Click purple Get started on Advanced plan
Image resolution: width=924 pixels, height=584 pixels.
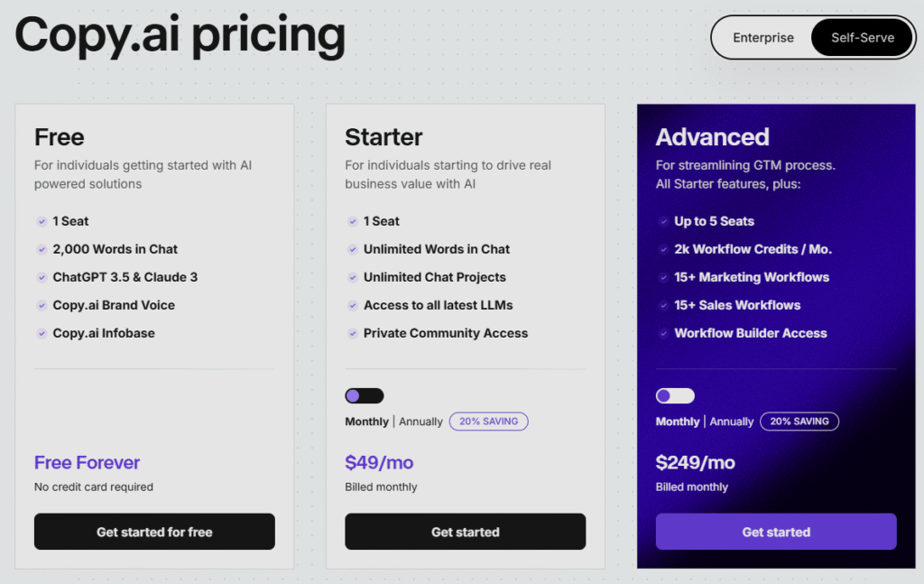point(776,532)
